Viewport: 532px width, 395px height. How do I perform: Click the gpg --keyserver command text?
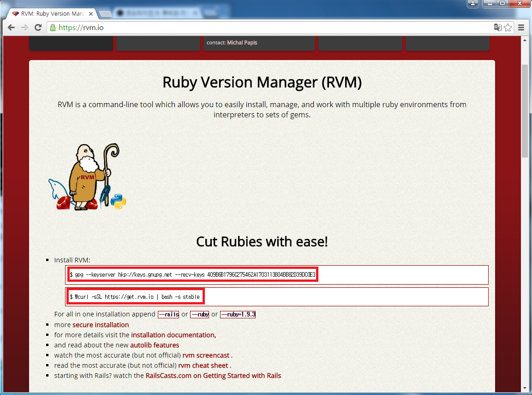point(193,274)
